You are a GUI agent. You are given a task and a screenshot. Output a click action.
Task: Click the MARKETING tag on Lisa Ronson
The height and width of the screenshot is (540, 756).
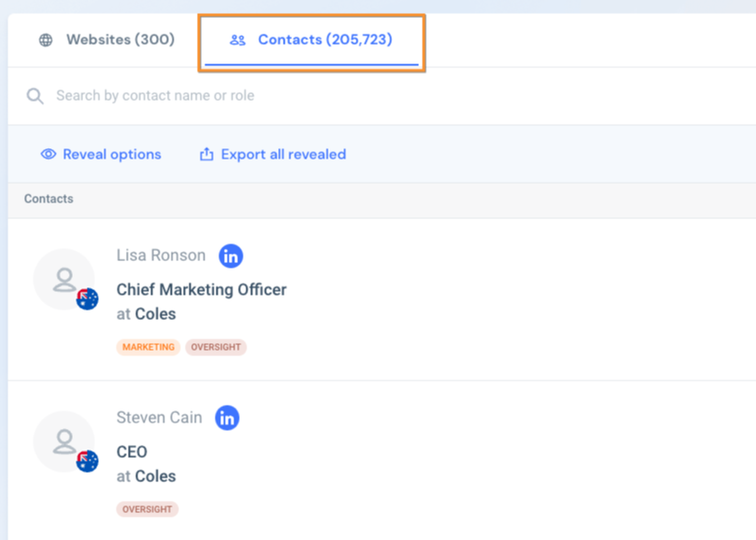[148, 347]
